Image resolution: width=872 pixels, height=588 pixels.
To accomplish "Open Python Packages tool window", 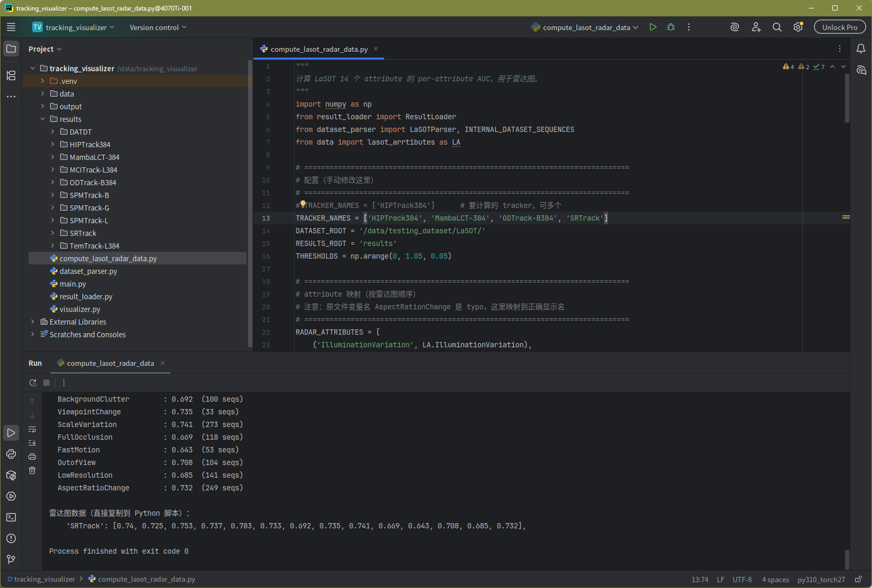I will (x=11, y=475).
